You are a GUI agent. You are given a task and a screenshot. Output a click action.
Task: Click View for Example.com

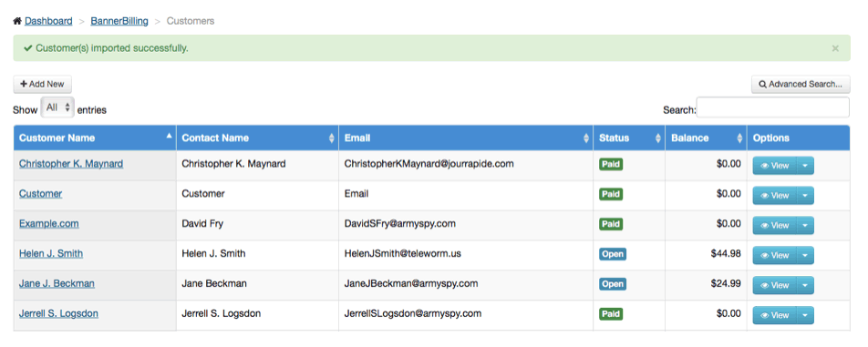pyautogui.click(x=774, y=226)
